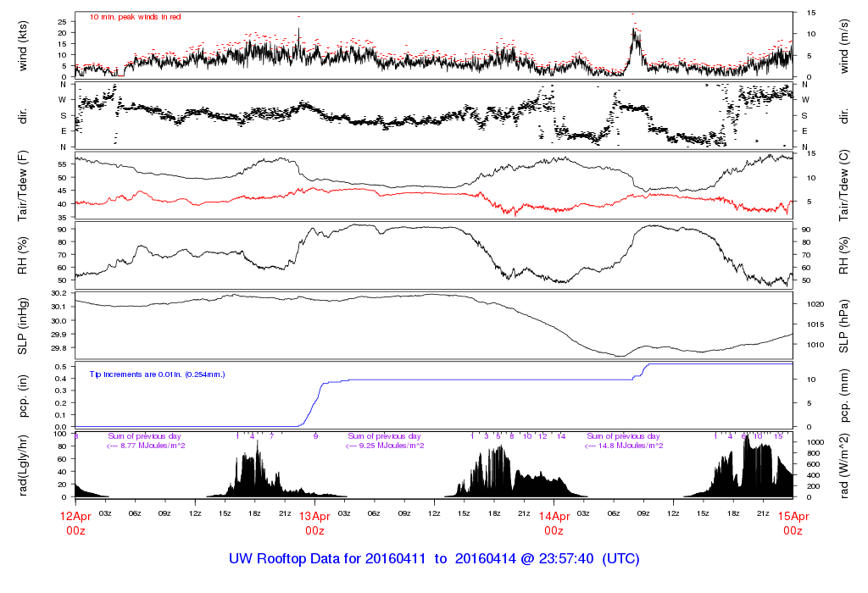
Task: Click the 'Tair/Tdew (C)' axis label
Action: 843,186
